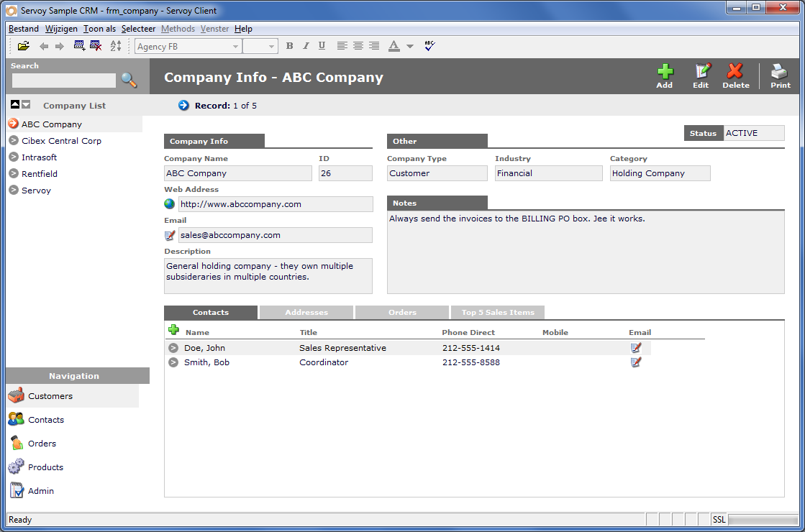Viewport: 805px width, 532px height.
Task: Go to Customers in Navigation
Action: point(73,396)
